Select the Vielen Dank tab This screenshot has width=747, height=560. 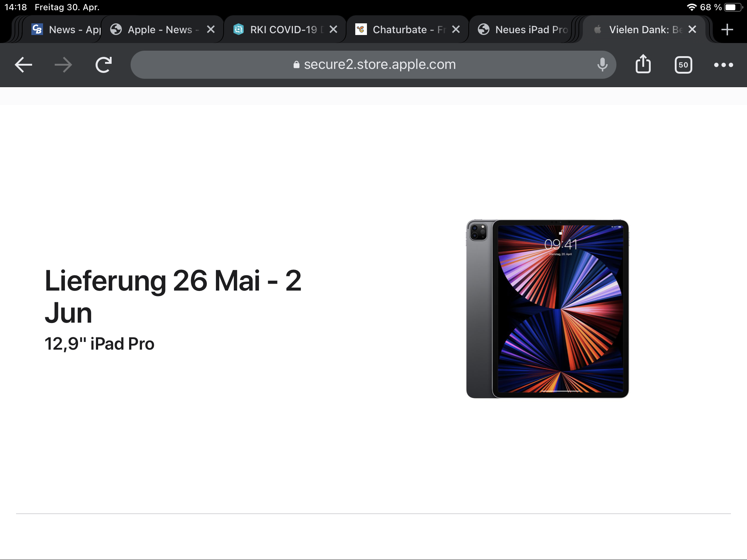point(638,30)
